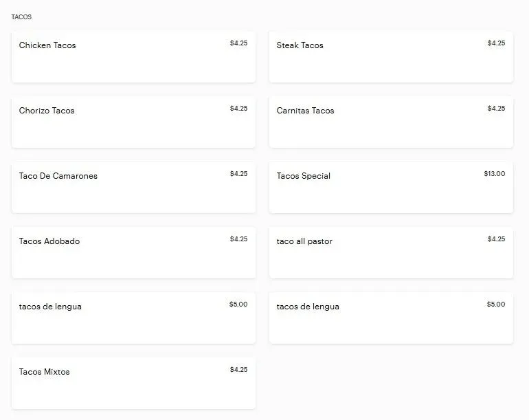Select Taco De Camarones card
The width and height of the screenshot is (529, 420).
tap(133, 188)
